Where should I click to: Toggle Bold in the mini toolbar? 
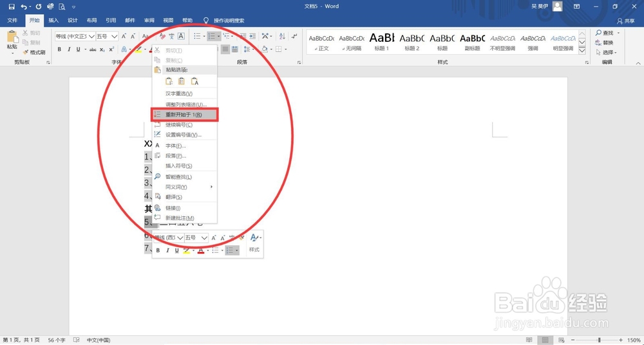coord(158,250)
